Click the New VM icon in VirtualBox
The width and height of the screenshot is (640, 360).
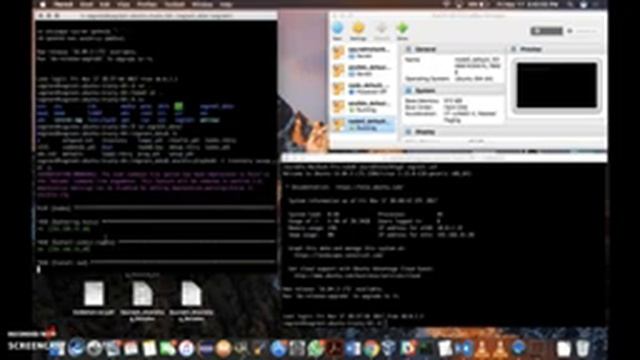[338, 29]
